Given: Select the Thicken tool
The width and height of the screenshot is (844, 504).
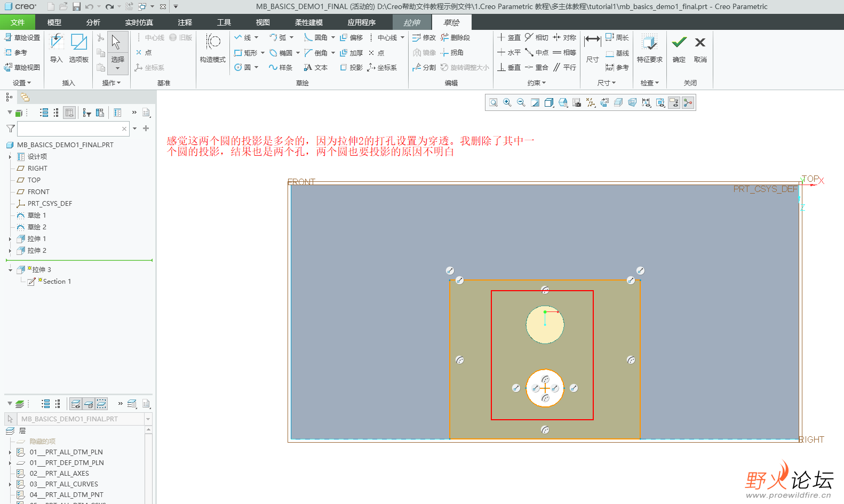Looking at the screenshot, I should 352,53.
